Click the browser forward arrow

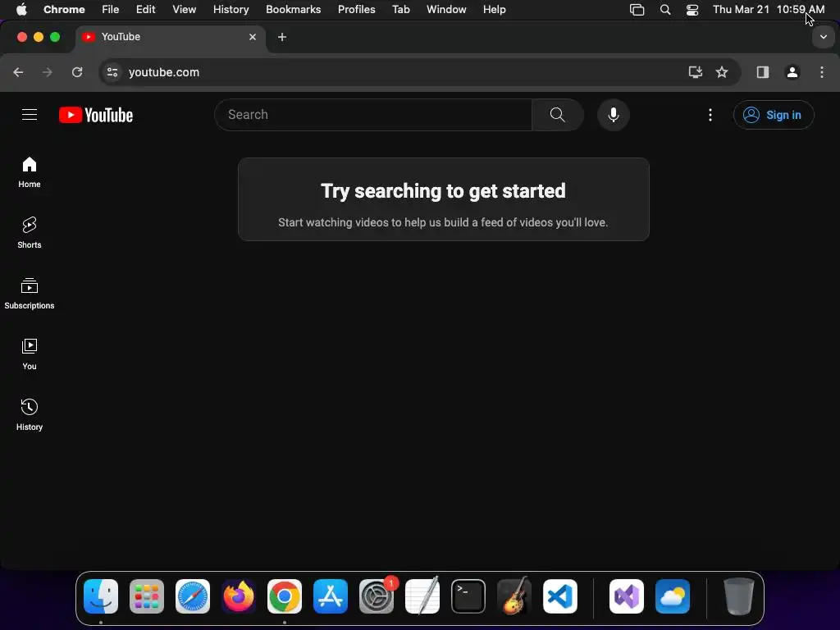(48, 72)
